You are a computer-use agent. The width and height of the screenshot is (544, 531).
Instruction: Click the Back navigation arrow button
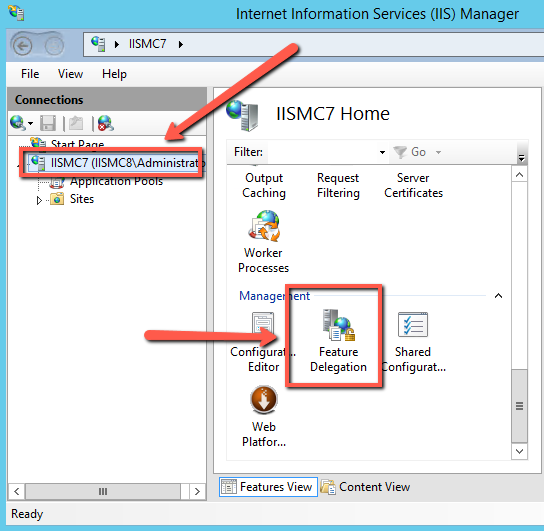click(x=23, y=46)
